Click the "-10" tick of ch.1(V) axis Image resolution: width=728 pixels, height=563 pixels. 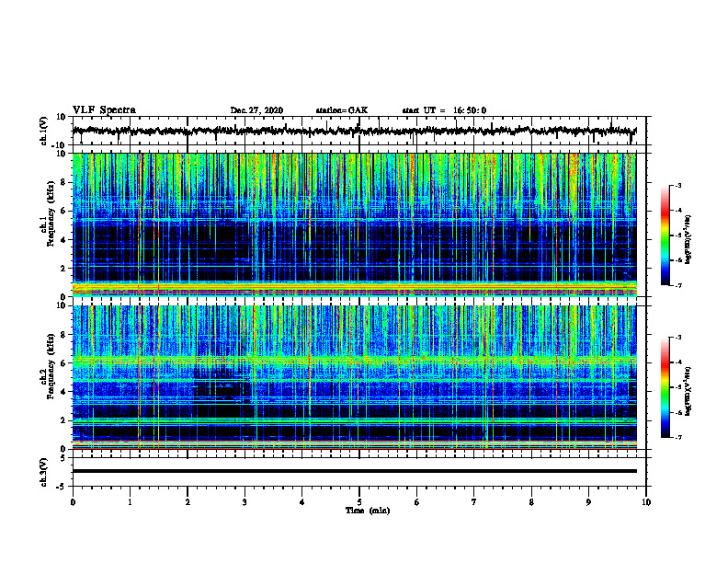60,146
